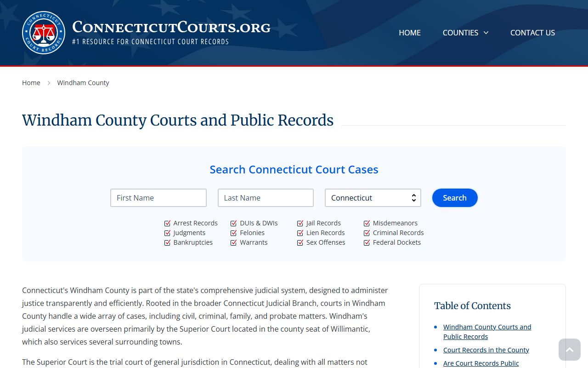Open Are Court Records Public link

(x=481, y=363)
